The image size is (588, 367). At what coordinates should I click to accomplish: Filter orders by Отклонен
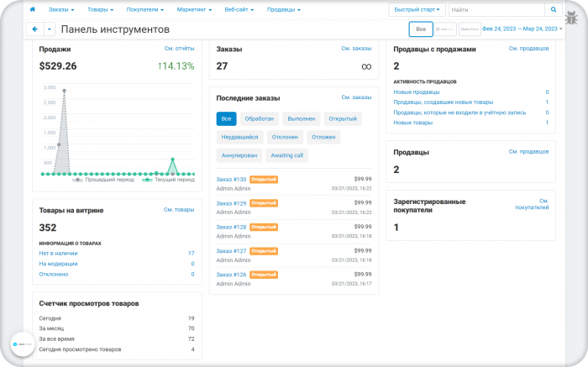tap(285, 137)
